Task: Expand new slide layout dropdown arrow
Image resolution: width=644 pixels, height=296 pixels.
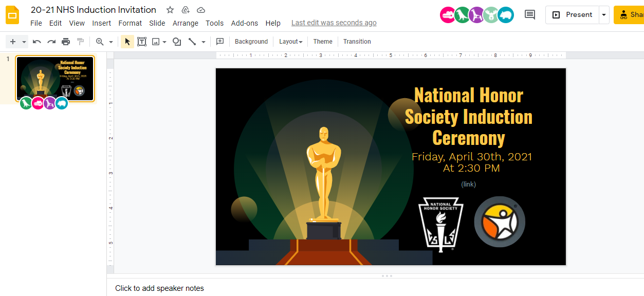Action: [x=24, y=42]
